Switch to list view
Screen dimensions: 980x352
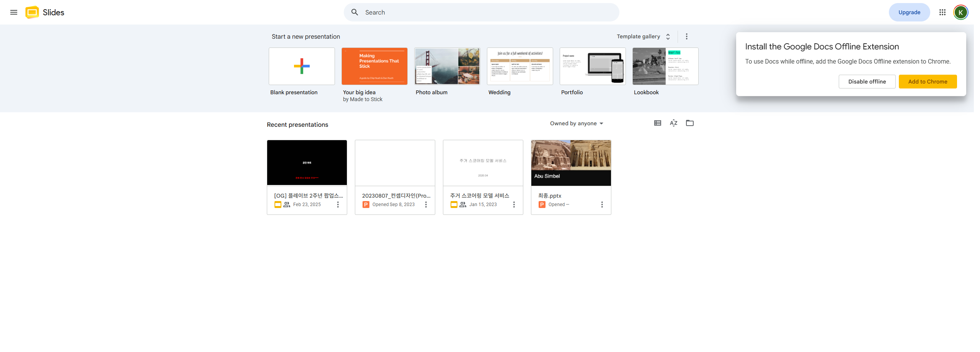coord(658,123)
